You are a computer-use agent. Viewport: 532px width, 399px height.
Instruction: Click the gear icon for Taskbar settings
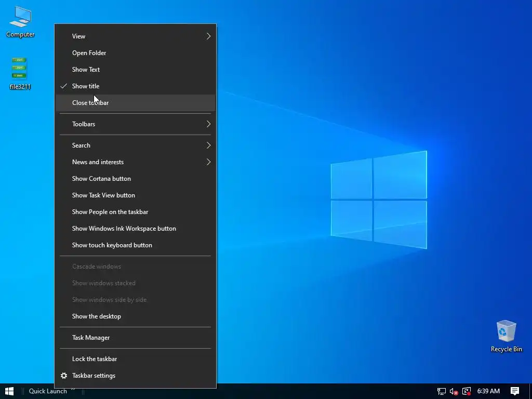click(x=63, y=376)
